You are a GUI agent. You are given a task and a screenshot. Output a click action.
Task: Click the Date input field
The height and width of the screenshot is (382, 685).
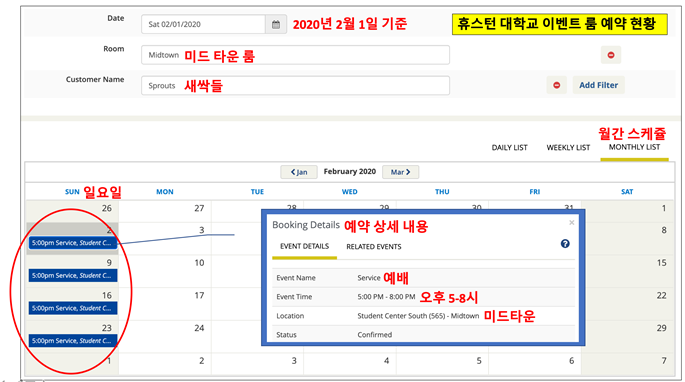point(203,24)
